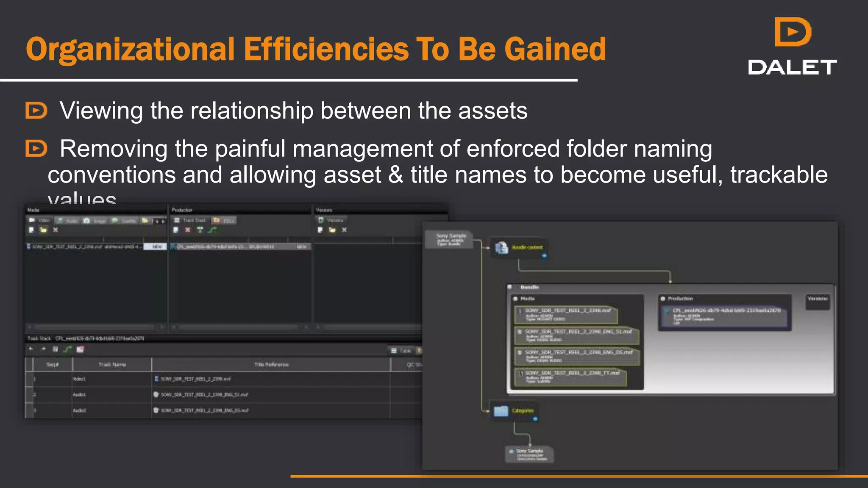Click the NEW status cell in Media row
Image resolution: width=868 pixels, height=488 pixels.
coord(155,247)
